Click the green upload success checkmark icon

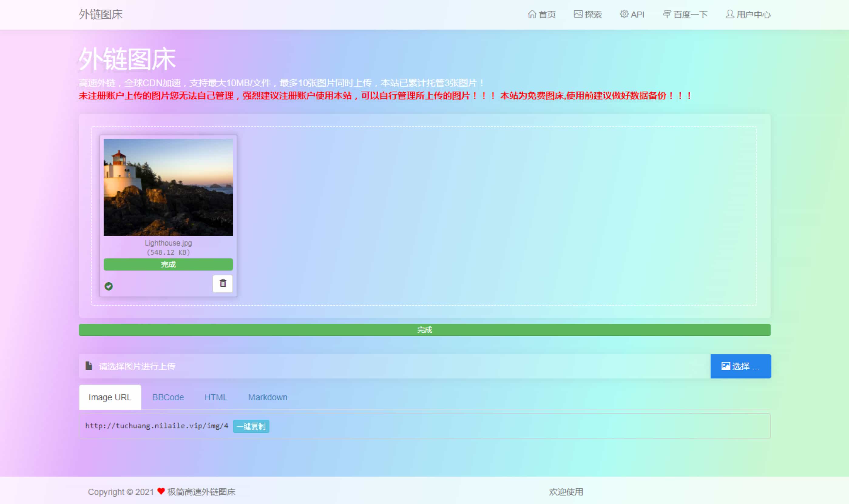(108, 286)
